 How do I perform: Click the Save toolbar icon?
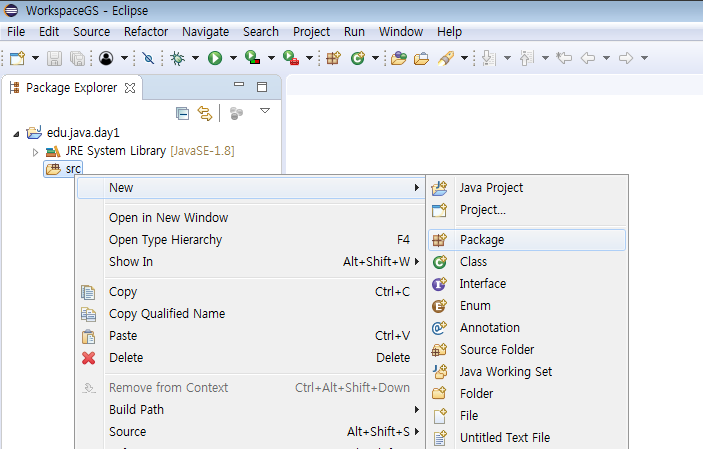click(54, 58)
